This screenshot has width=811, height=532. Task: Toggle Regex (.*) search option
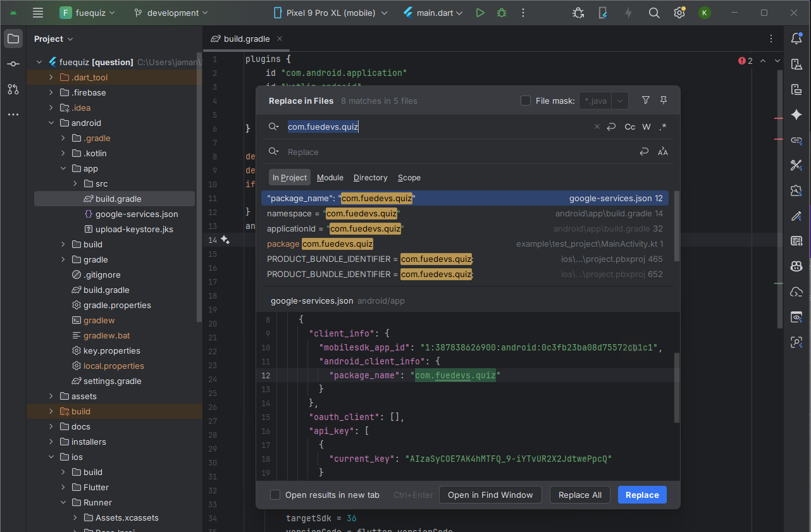point(662,127)
